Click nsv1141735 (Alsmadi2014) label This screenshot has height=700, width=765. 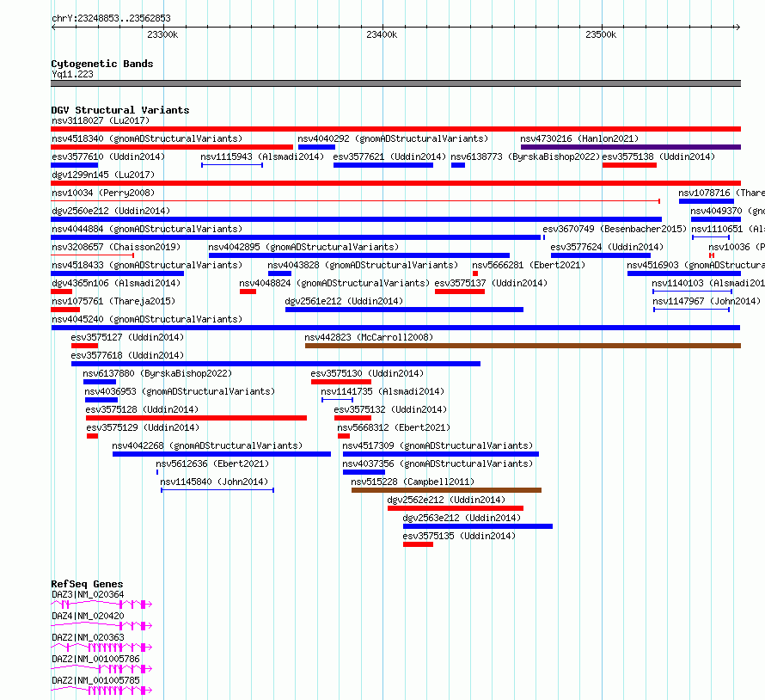pos(382,391)
